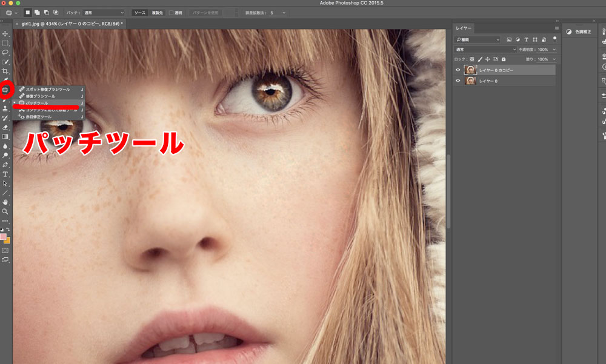Select the Blur tool
Image resolution: width=606 pixels, height=364 pixels.
[5, 146]
